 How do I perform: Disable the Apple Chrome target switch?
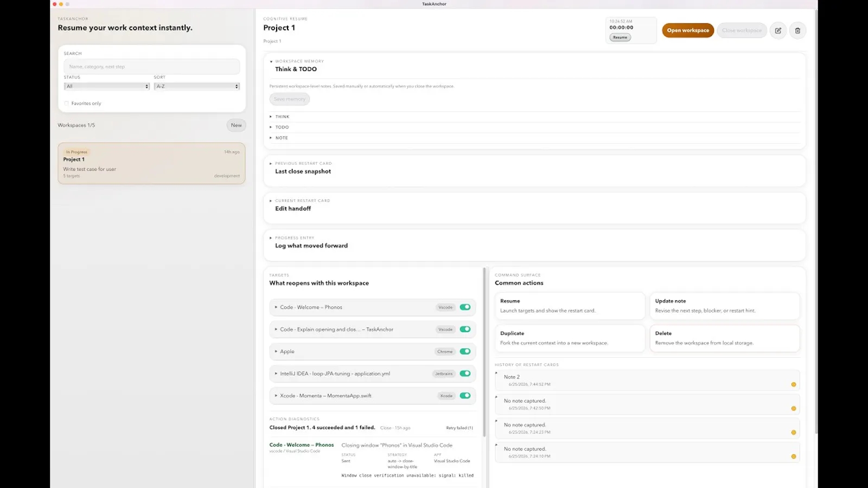[x=465, y=351]
